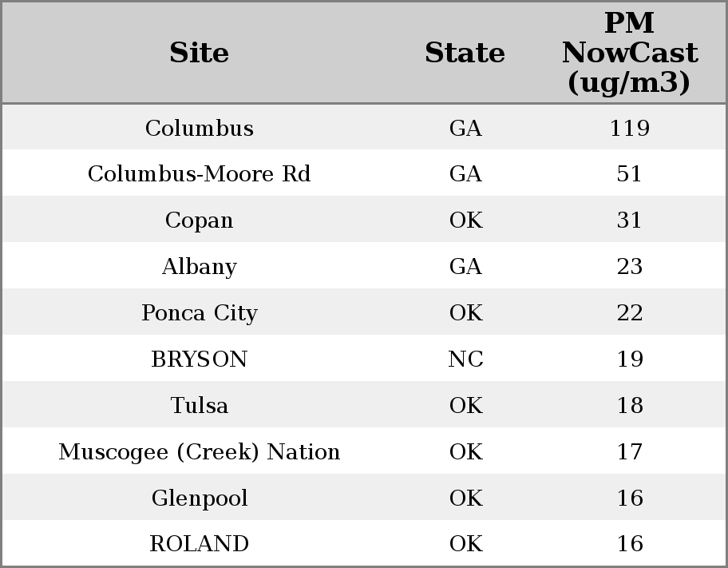This screenshot has height=568, width=728.
Task: Select the PM NowCast column header
Action: [x=629, y=53]
